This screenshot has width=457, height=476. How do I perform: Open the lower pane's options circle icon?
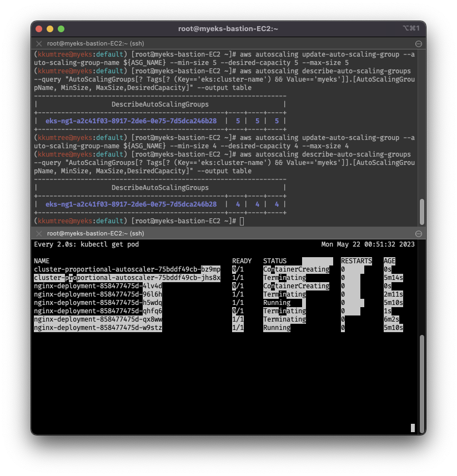[419, 233]
